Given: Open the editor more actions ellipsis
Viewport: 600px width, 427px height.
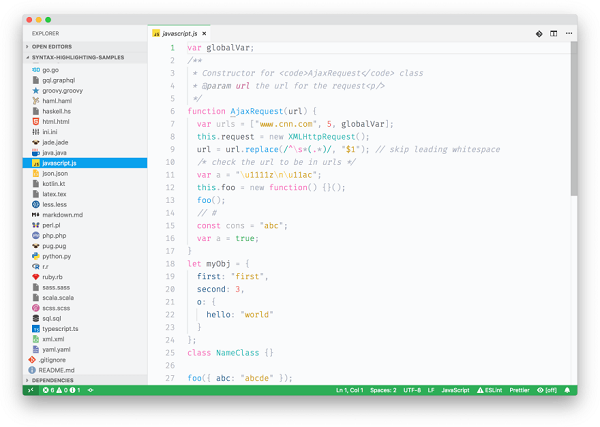Looking at the screenshot, I should pos(569,33).
